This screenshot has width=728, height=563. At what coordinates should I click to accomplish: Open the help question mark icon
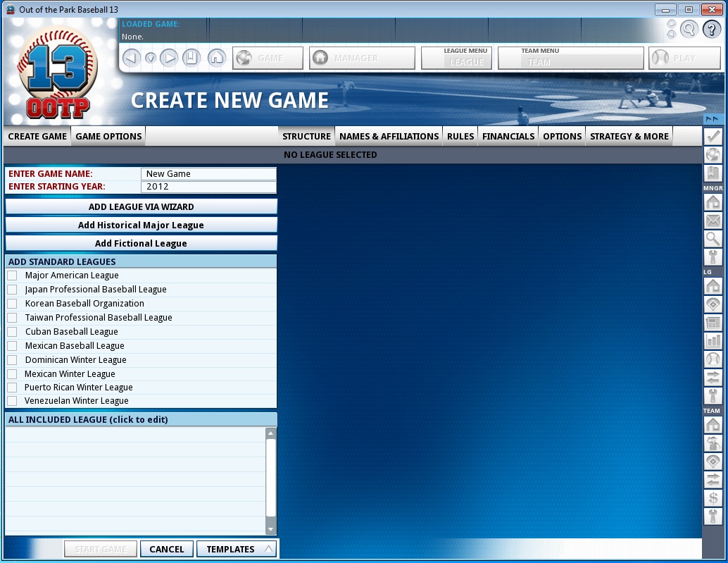coord(711,30)
